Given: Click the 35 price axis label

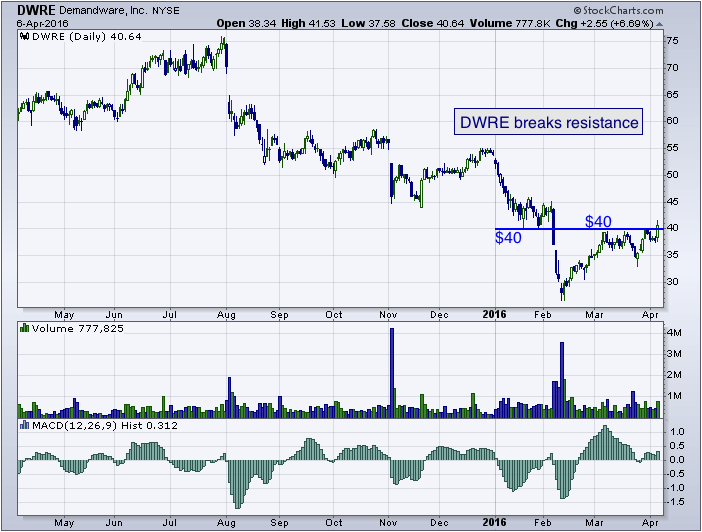Looking at the screenshot, I should click(x=672, y=255).
